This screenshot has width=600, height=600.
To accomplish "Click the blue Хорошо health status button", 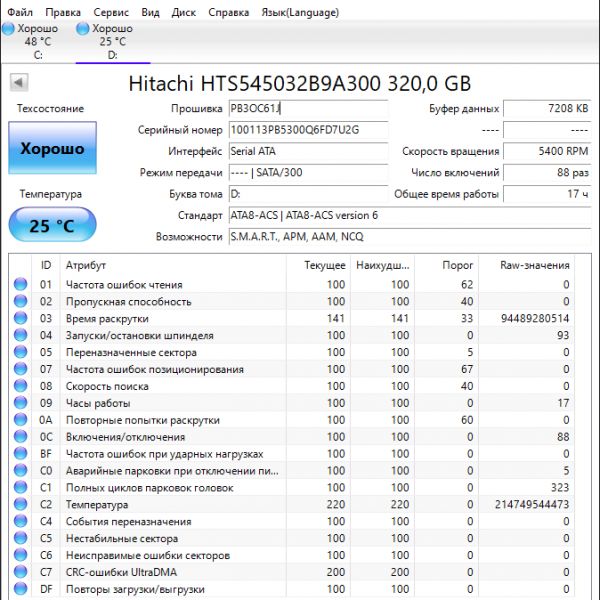I will tap(52, 148).
